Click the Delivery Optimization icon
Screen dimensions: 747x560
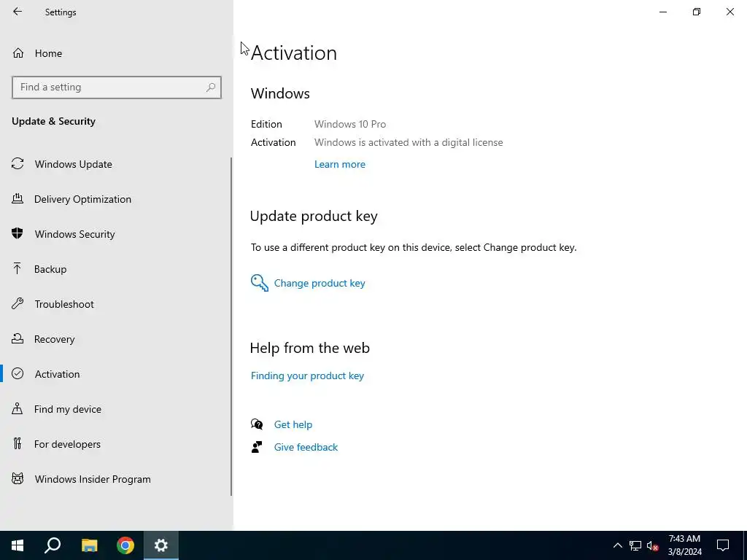coord(18,198)
